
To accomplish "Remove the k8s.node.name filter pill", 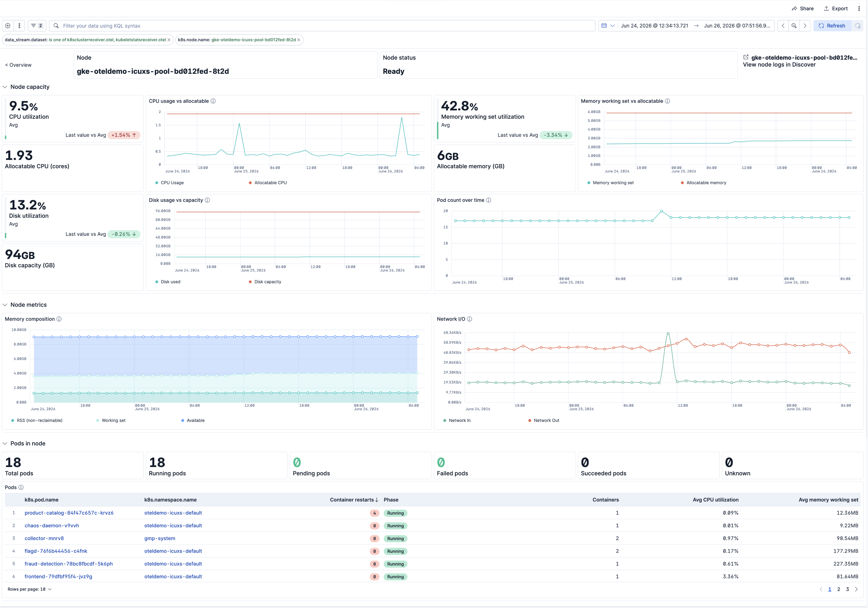I will point(299,40).
